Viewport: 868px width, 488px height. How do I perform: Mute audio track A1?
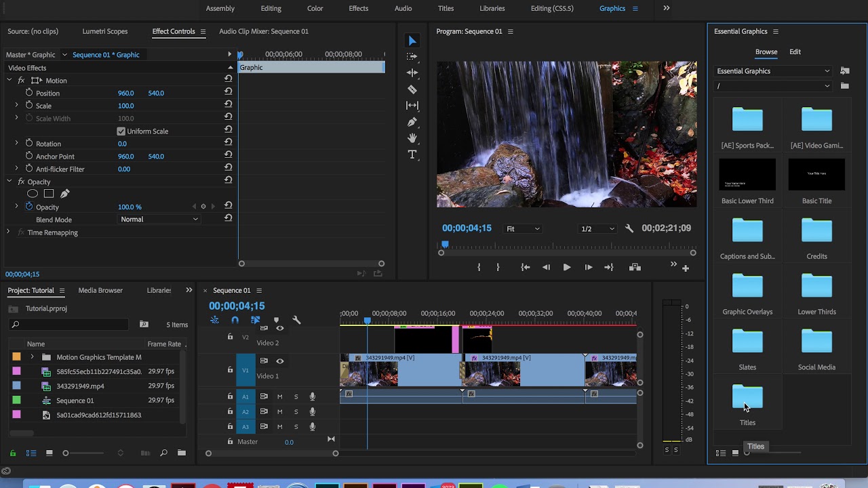pos(279,396)
